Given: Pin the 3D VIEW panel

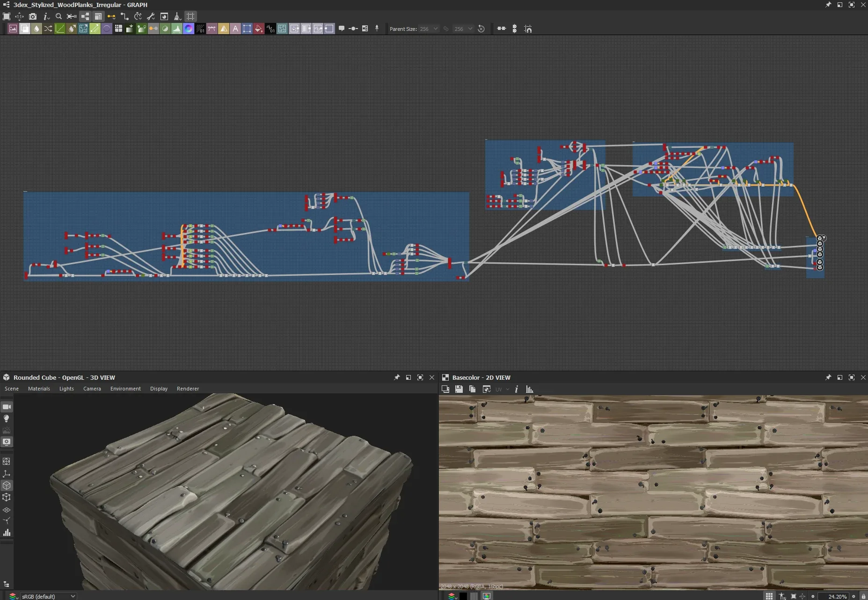Looking at the screenshot, I should pyautogui.click(x=397, y=377).
